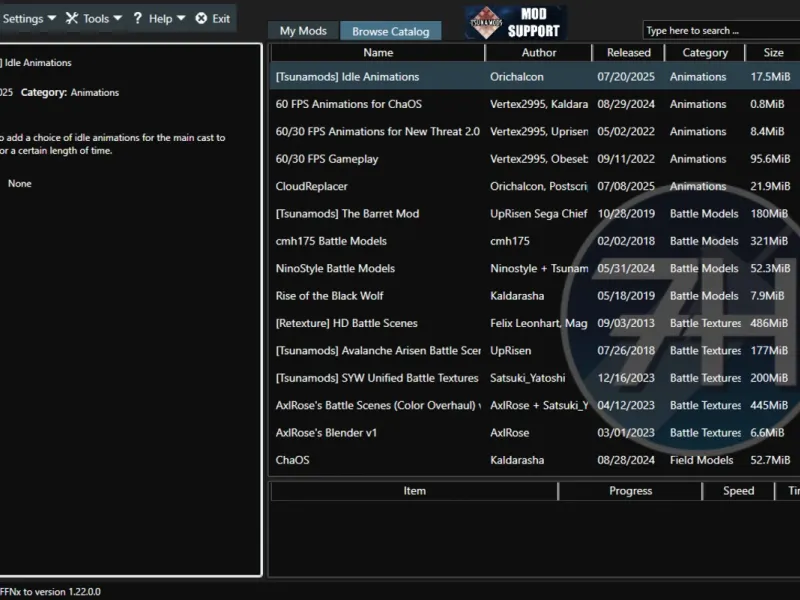Switch to the Browse Catalog tab
800x600 pixels.
[x=390, y=31]
